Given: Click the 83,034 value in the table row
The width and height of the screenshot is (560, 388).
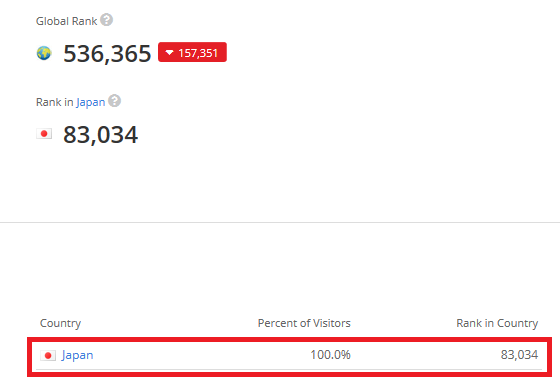Looking at the screenshot, I should pos(519,355).
